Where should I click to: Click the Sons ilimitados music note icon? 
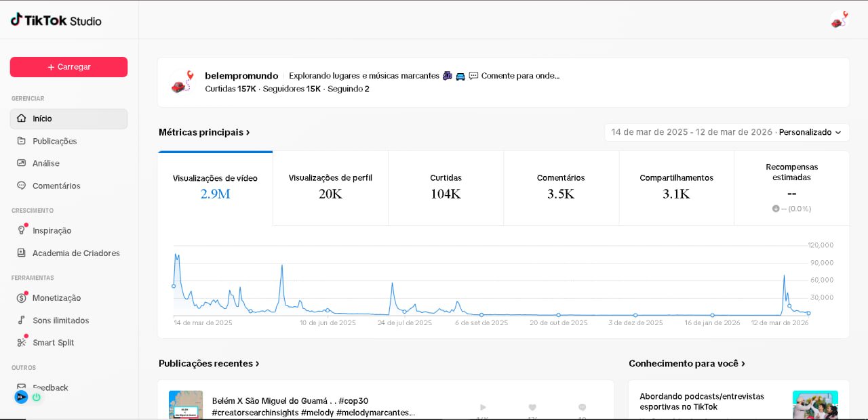tap(22, 320)
